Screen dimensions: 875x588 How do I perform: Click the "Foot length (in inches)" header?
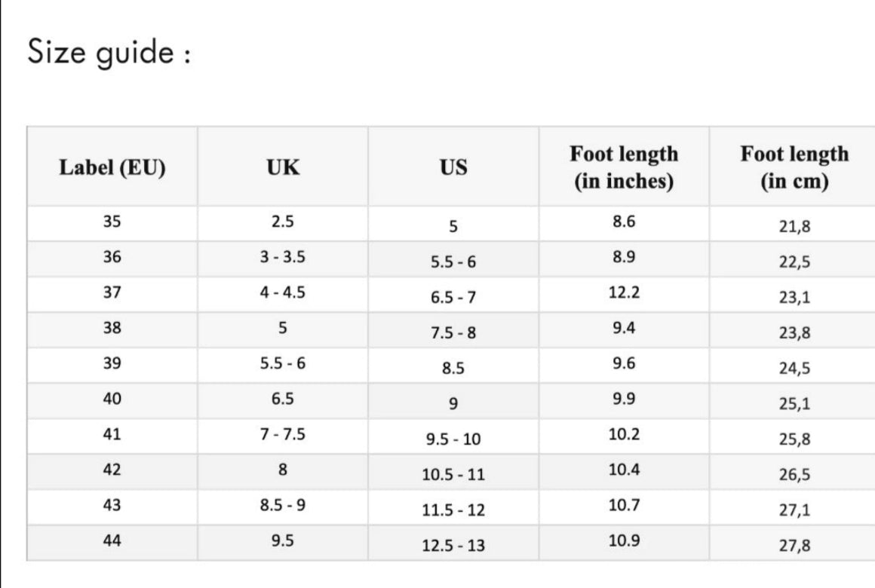click(624, 167)
